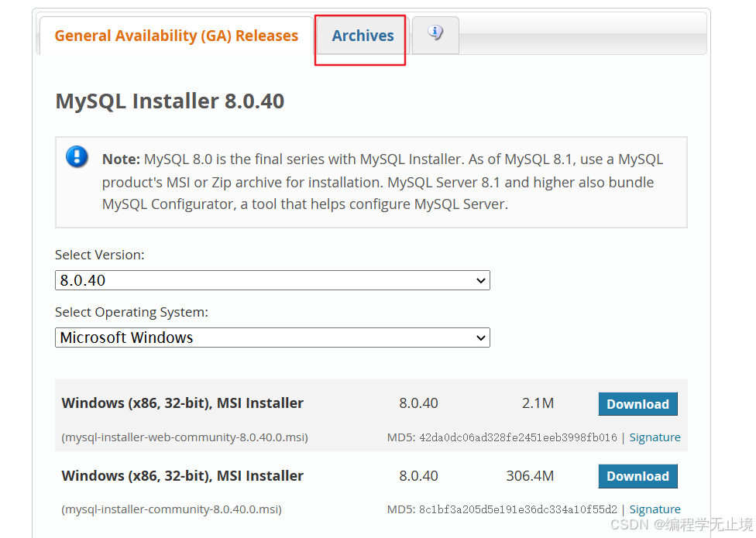This screenshot has width=756, height=538.
Task: Open Signature link for web-community installer
Action: pyautogui.click(x=655, y=437)
